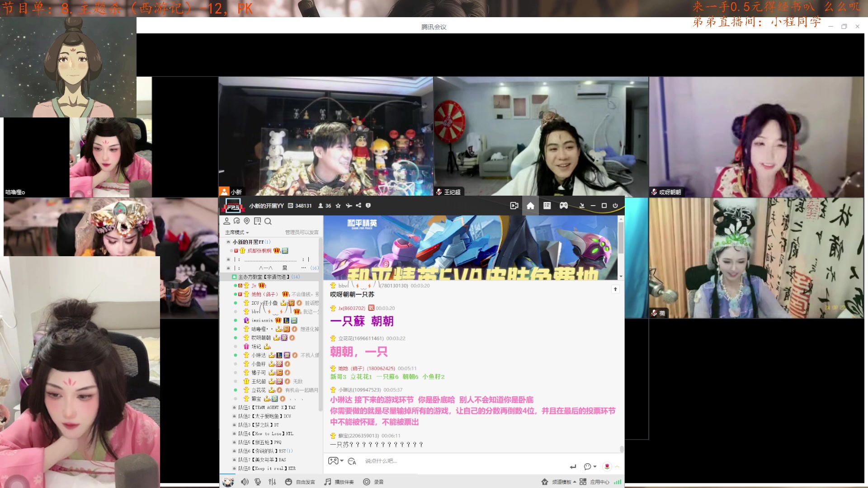The width and height of the screenshot is (868, 488).
Task: Click the 播放伴奏 play accompaniment button
Action: [339, 482]
